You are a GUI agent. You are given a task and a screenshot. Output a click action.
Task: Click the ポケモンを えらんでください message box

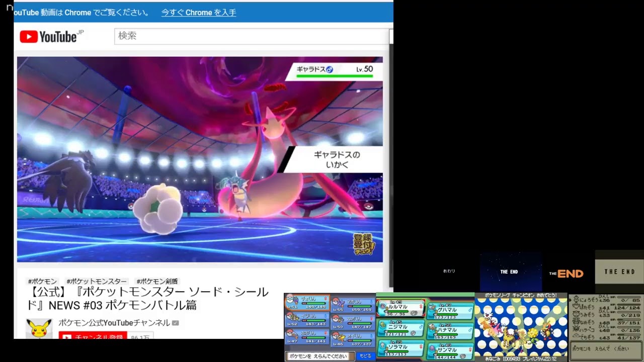tap(319, 356)
